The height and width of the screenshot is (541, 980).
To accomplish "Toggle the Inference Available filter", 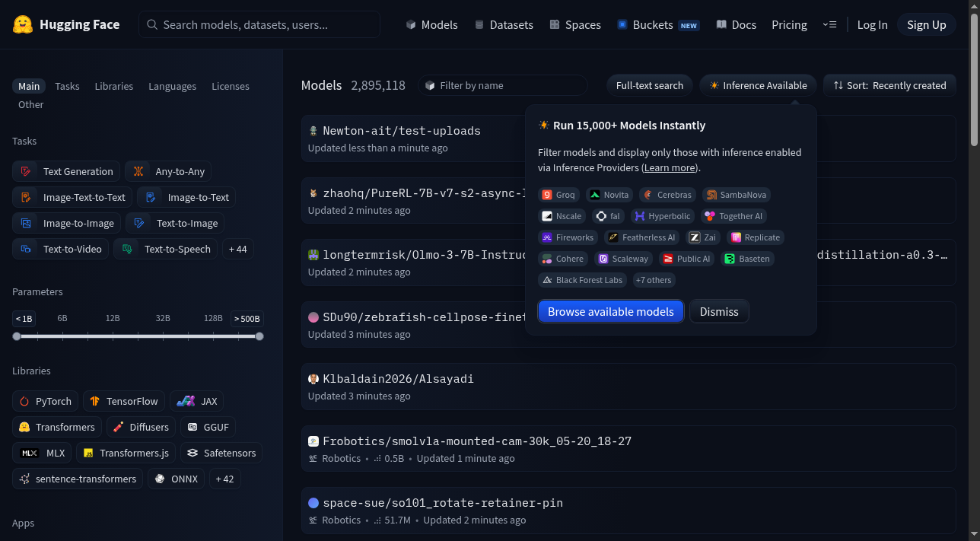I will tap(758, 85).
